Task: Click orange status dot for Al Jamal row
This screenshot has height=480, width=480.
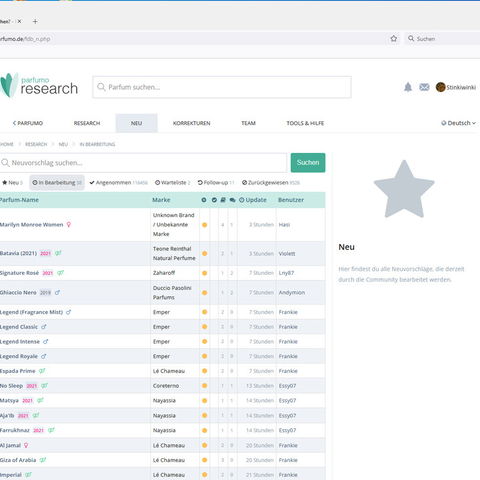Action: coord(205,445)
